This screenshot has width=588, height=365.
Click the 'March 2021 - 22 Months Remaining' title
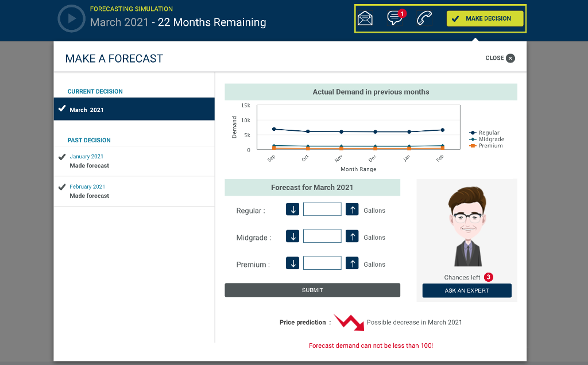tap(178, 22)
